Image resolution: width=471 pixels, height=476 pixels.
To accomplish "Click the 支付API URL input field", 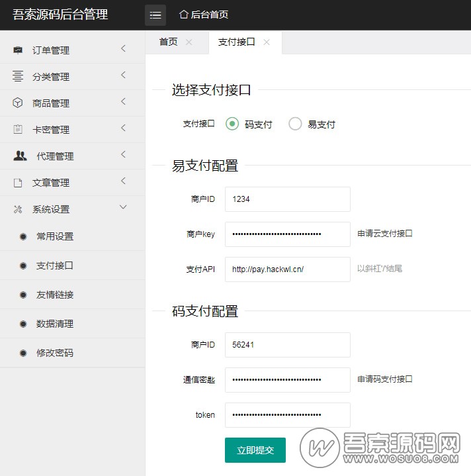I will point(287,269).
